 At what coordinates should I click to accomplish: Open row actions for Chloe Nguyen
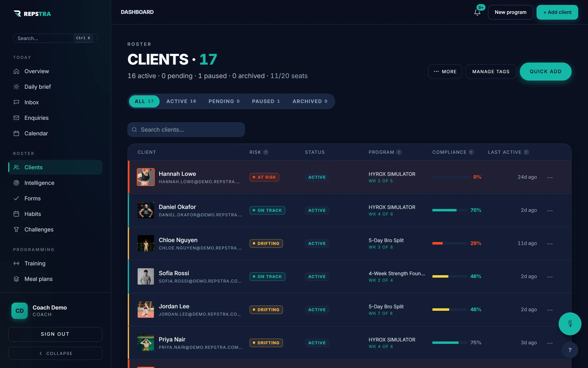[550, 243]
